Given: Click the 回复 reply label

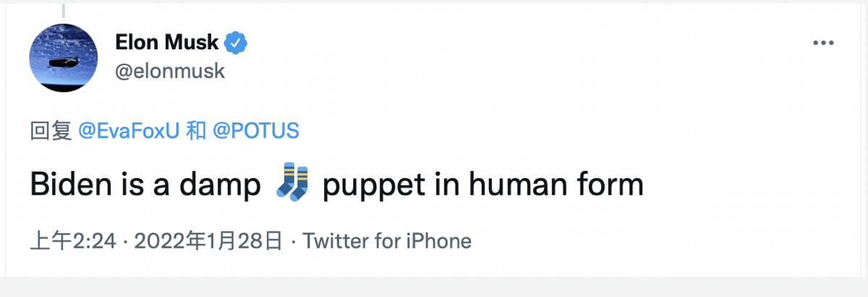Looking at the screenshot, I should pyautogui.click(x=50, y=131).
